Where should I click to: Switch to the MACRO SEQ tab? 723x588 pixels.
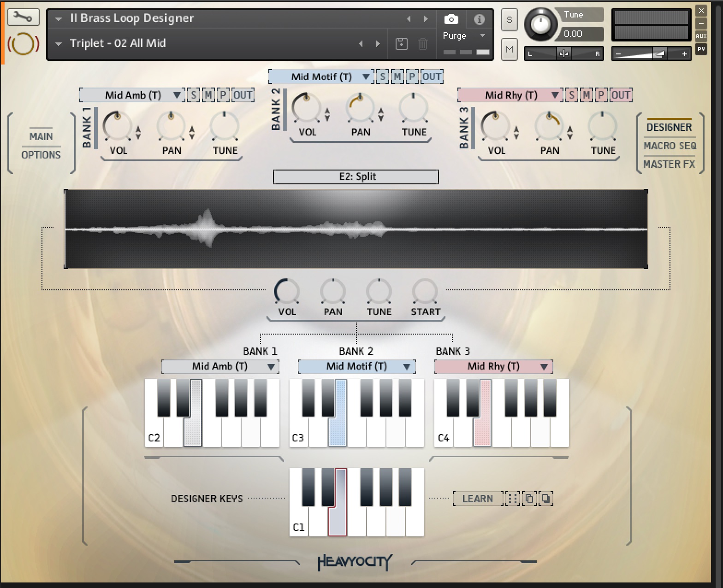coord(670,146)
